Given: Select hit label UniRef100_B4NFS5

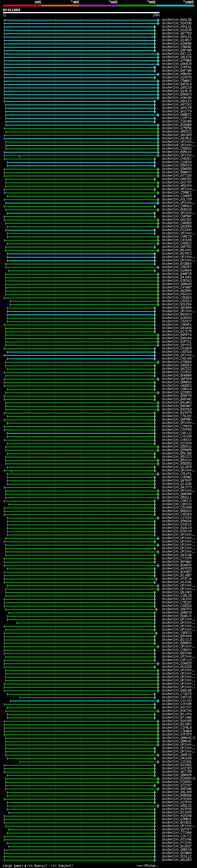Looking at the screenshot, I should [177, 274].
